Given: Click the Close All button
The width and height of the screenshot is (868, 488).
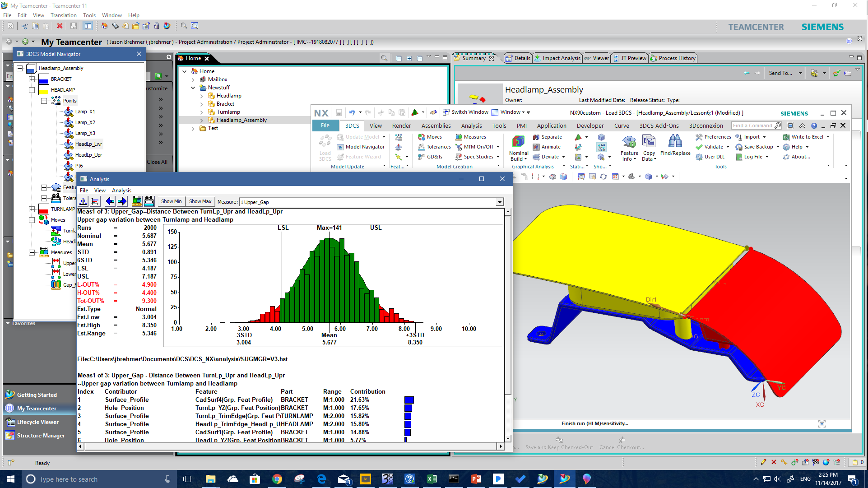Looking at the screenshot, I should click(158, 162).
